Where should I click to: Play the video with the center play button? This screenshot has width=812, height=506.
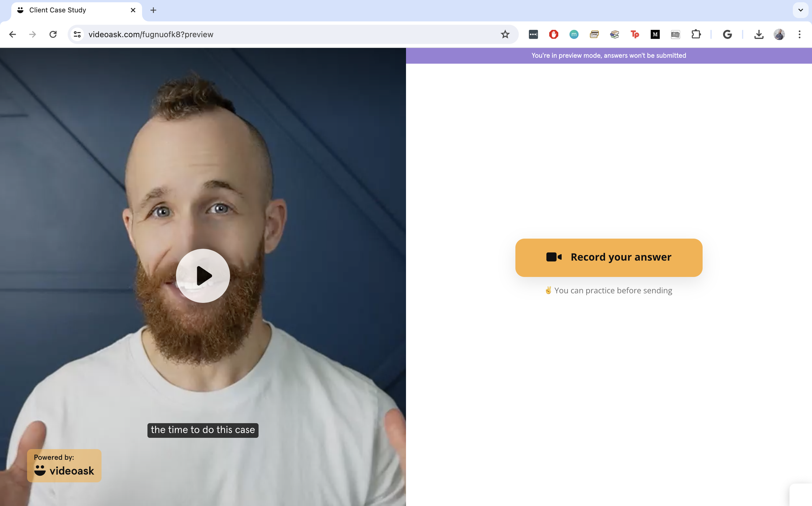pos(203,276)
